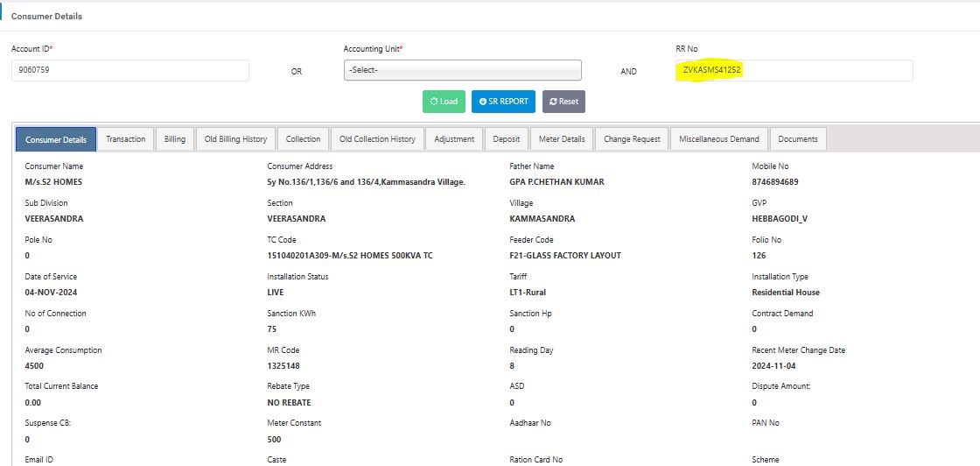Switch to the Transaction tab
The height and width of the screenshot is (466, 980).
click(126, 139)
